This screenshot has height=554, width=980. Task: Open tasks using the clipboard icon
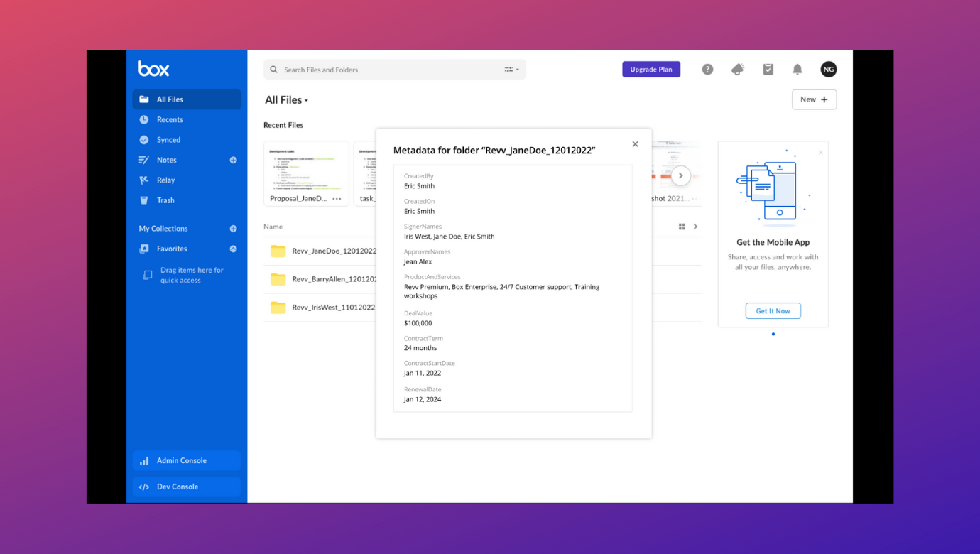(768, 69)
